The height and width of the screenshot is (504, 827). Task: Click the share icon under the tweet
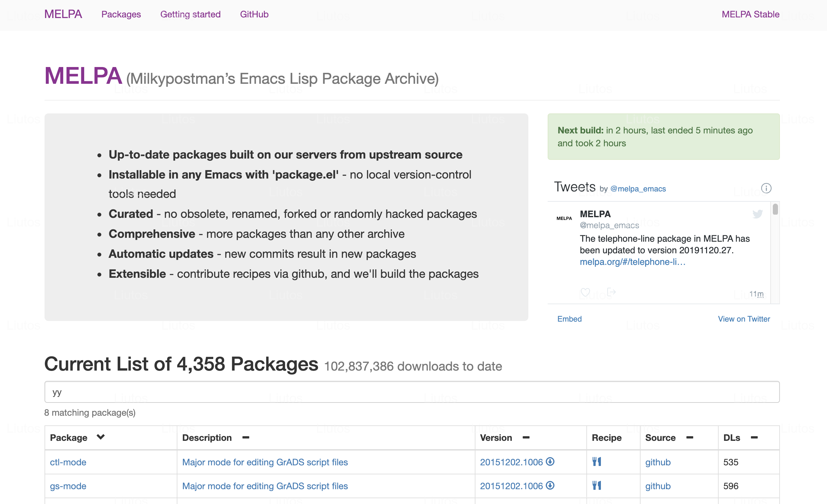click(x=611, y=292)
